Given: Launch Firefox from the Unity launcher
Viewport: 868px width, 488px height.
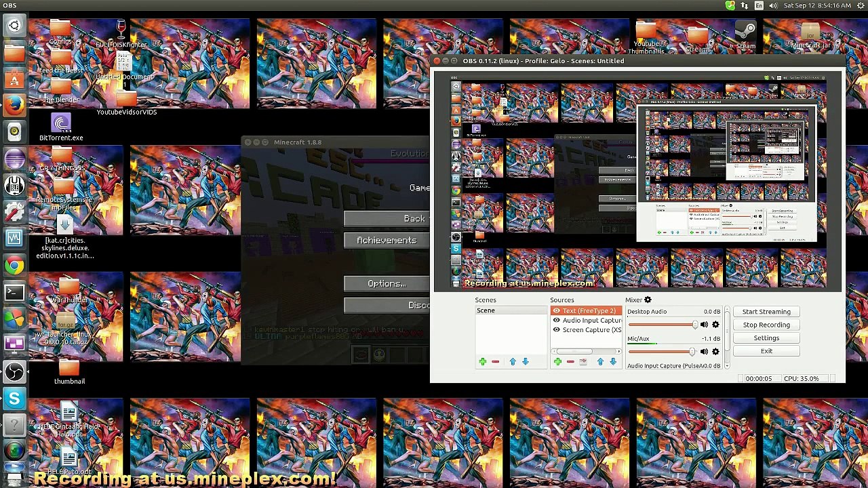Looking at the screenshot, I should point(14,105).
